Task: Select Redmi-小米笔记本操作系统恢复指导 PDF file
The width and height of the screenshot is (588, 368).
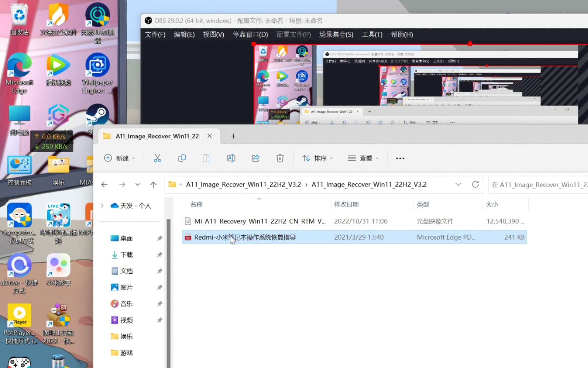Action: click(354, 237)
